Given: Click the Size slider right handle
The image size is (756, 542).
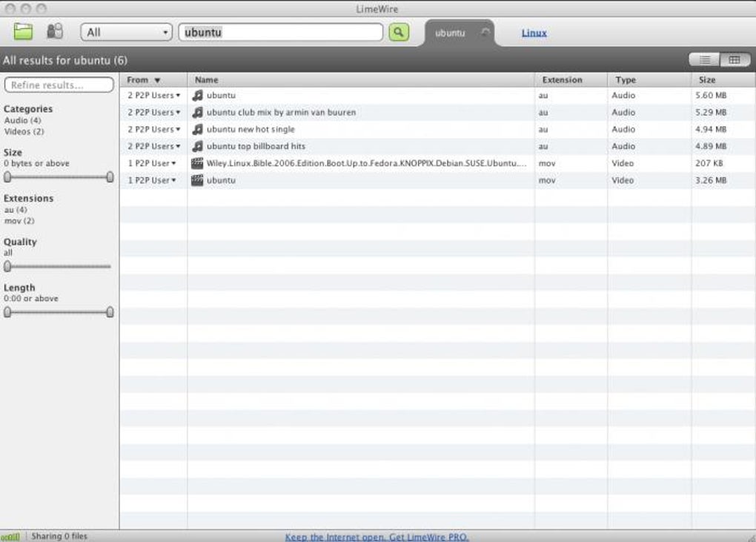Looking at the screenshot, I should tap(110, 177).
